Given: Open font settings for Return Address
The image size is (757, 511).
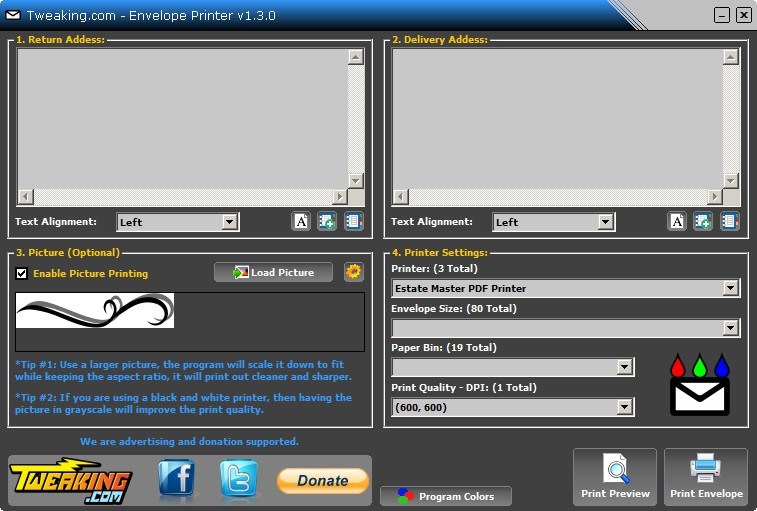Looking at the screenshot, I should pos(301,221).
